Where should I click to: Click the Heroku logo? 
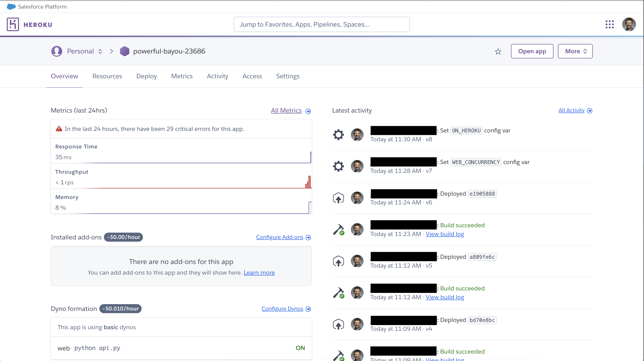30,24
